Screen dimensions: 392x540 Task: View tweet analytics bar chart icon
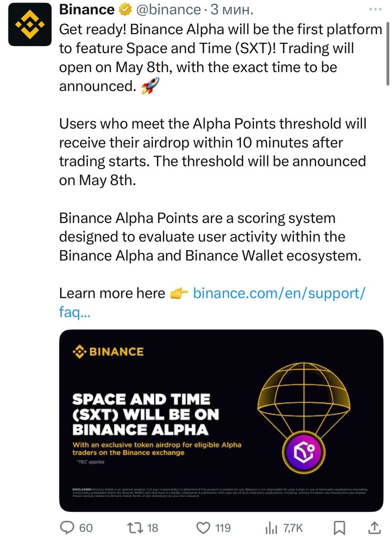pos(271,528)
